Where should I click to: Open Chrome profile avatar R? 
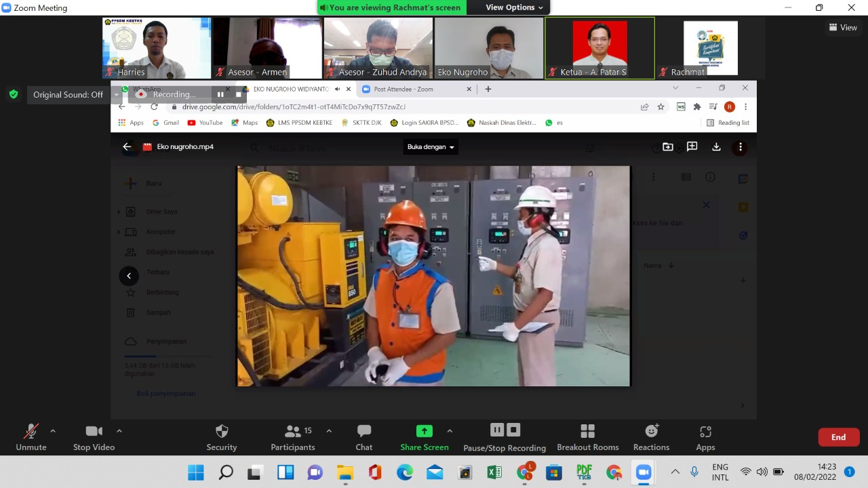(730, 106)
